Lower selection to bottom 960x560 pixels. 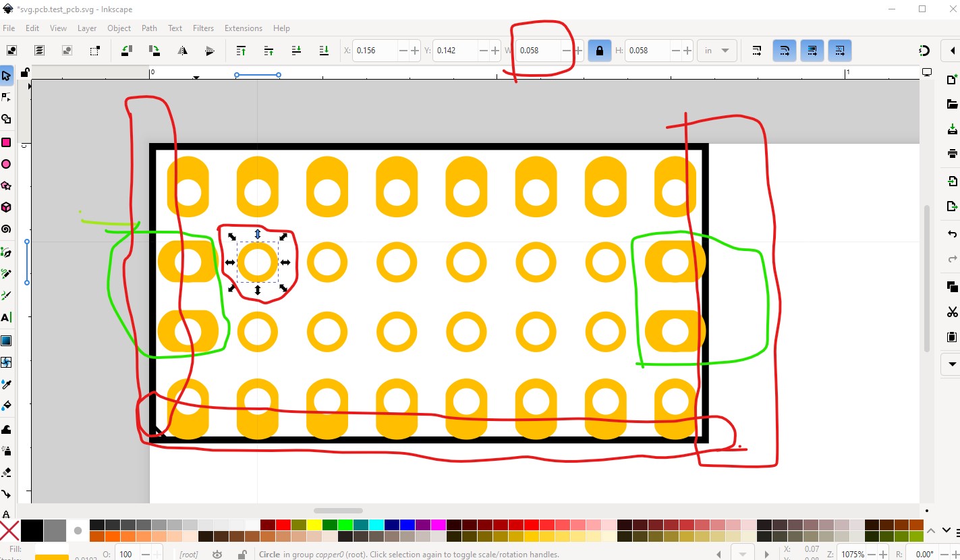tap(324, 51)
